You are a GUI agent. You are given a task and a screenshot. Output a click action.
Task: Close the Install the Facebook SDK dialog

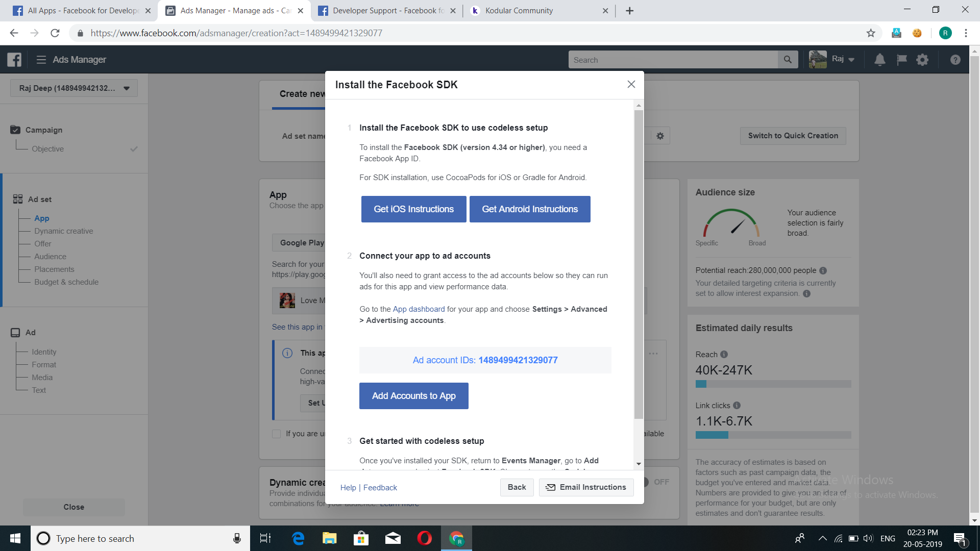631,84
